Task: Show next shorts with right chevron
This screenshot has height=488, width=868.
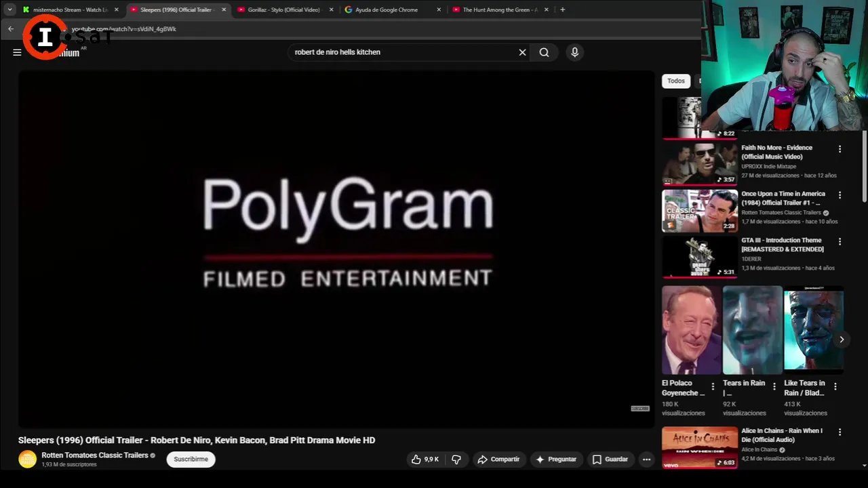Action: click(x=842, y=340)
